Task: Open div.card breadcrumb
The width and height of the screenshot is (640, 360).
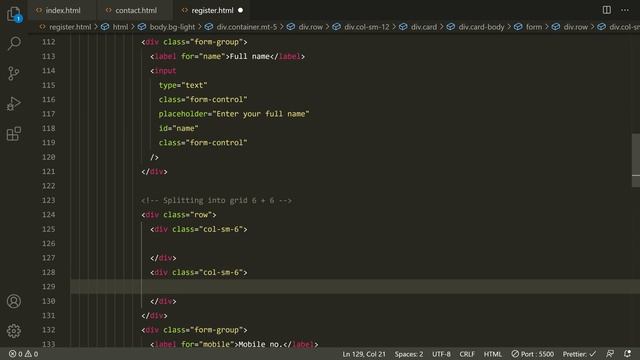Action: pyautogui.click(x=424, y=27)
